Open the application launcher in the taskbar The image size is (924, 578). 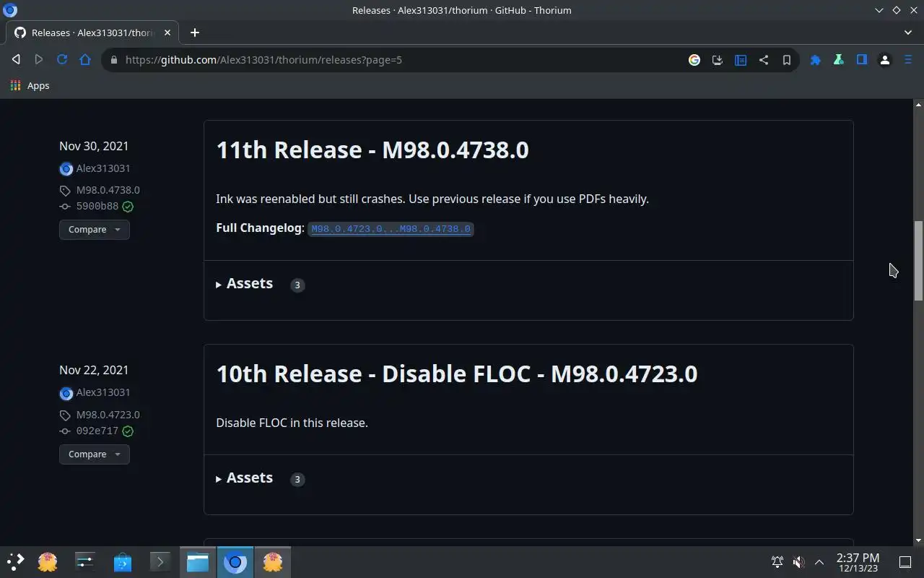coord(16,561)
